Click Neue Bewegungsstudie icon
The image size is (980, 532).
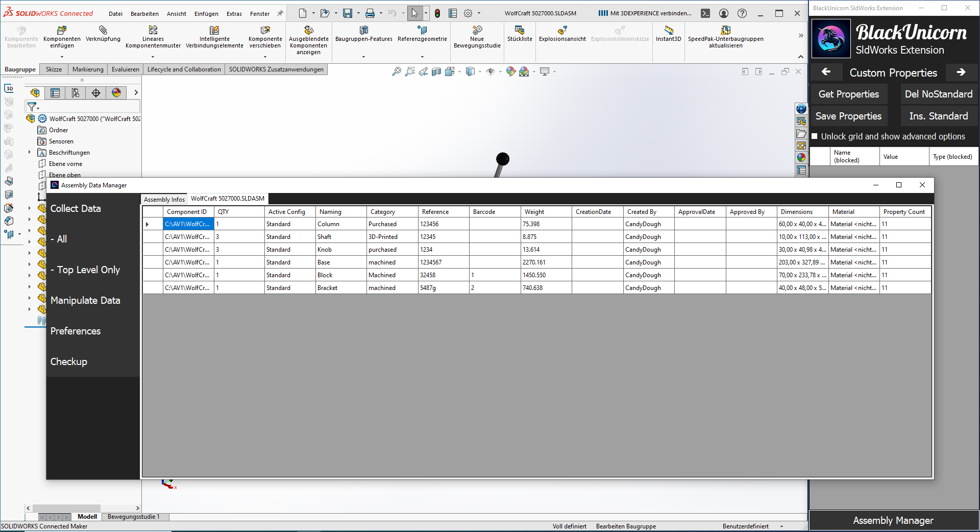point(477,31)
